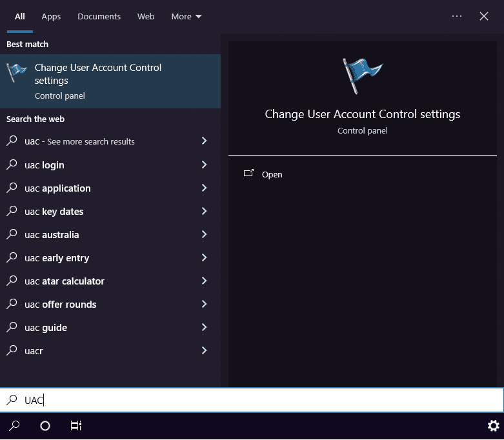Focus the search box containing 'UAC'

click(x=252, y=400)
